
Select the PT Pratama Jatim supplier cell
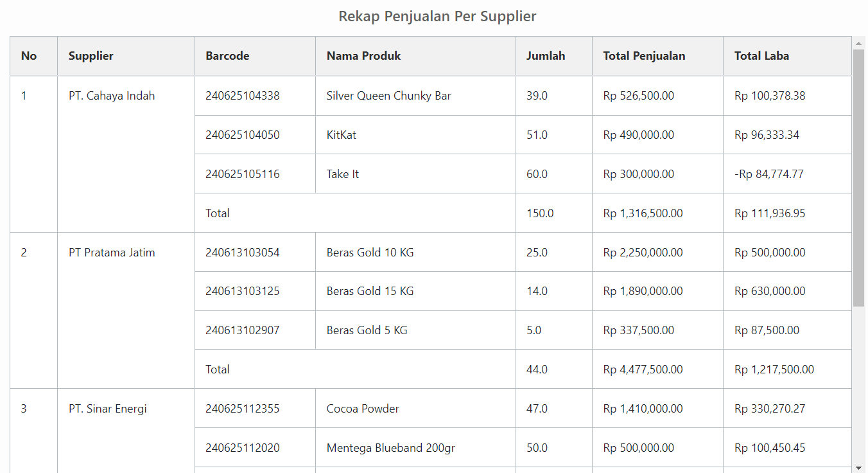click(x=112, y=253)
